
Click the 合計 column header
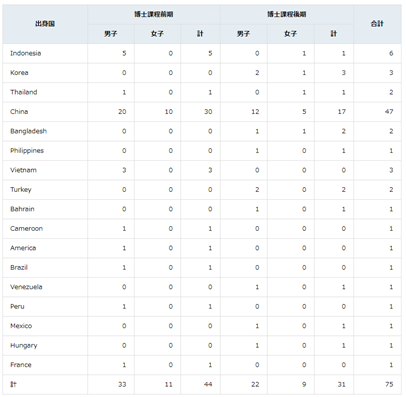click(x=377, y=24)
